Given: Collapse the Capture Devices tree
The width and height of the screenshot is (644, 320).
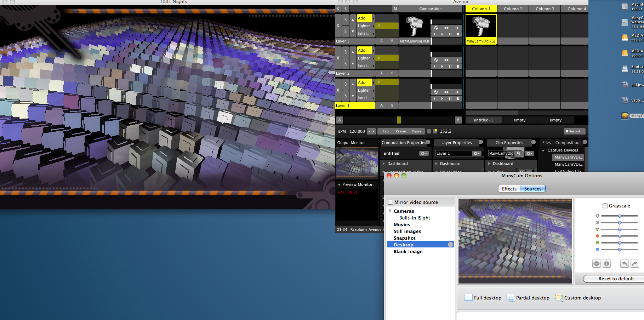Looking at the screenshot, I should [x=543, y=150].
